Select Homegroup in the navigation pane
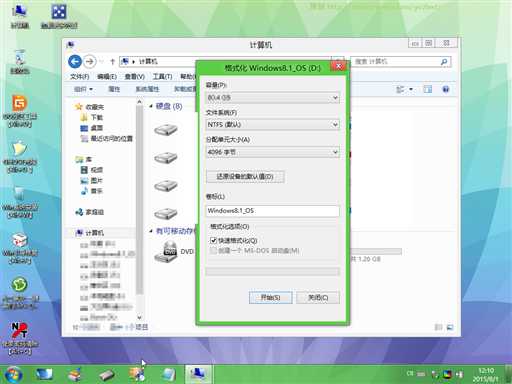 tap(90, 212)
